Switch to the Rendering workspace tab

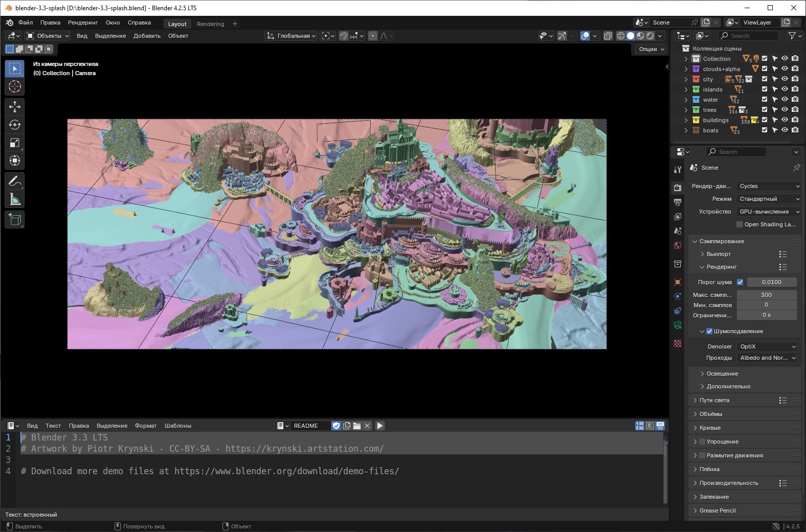pyautogui.click(x=210, y=24)
